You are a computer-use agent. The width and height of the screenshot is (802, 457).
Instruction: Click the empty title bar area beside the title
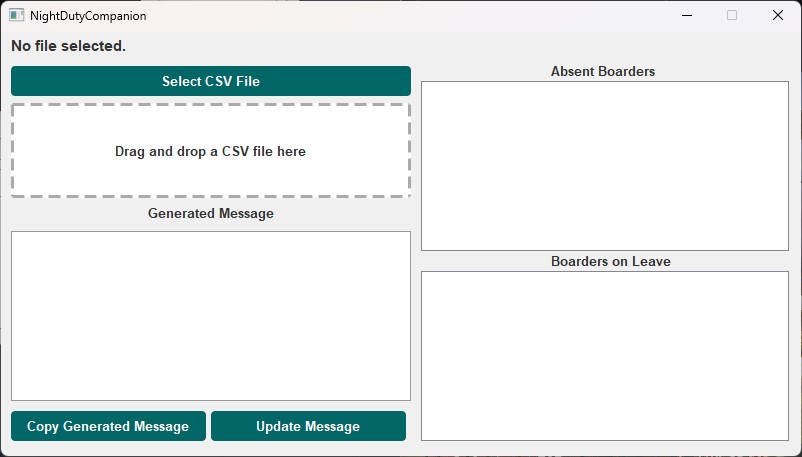[400, 15]
